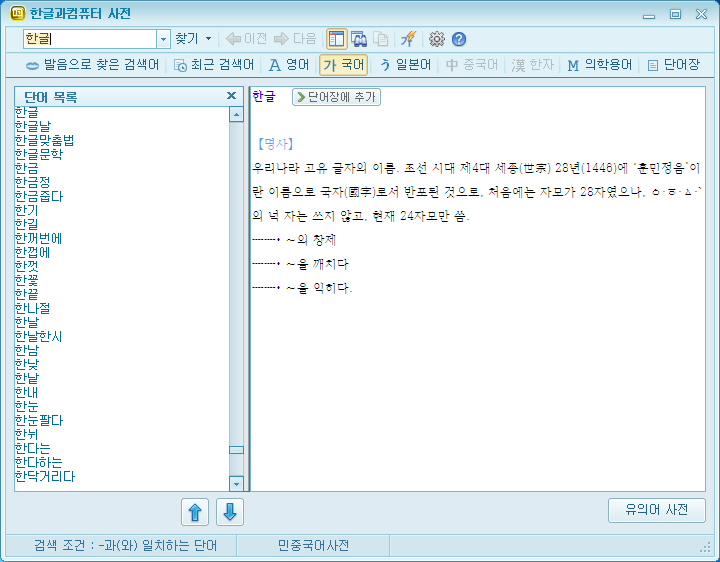Click word list scrollbar down arrow

236,483
